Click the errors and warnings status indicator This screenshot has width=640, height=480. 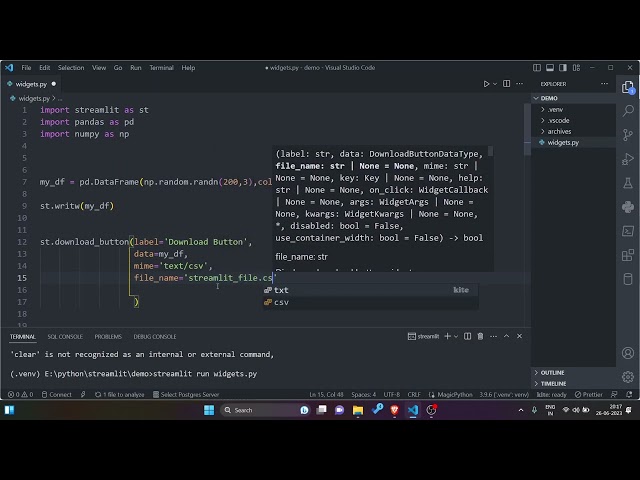(20, 394)
